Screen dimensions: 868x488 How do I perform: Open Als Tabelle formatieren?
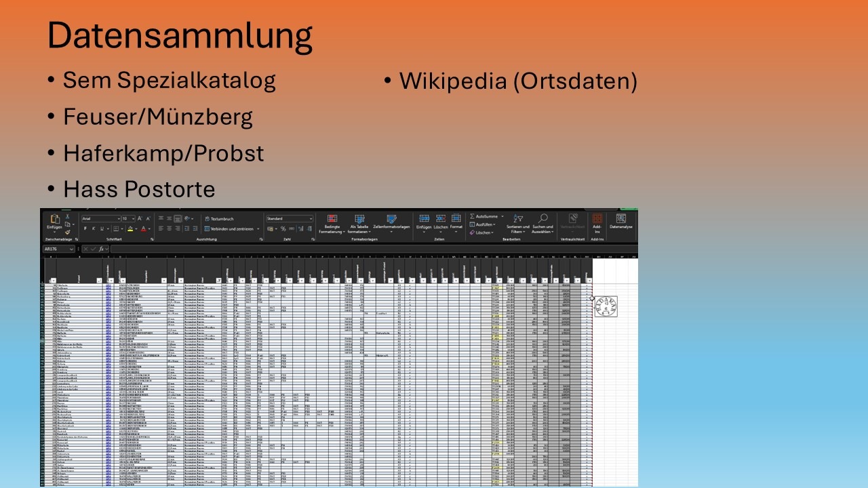click(359, 219)
